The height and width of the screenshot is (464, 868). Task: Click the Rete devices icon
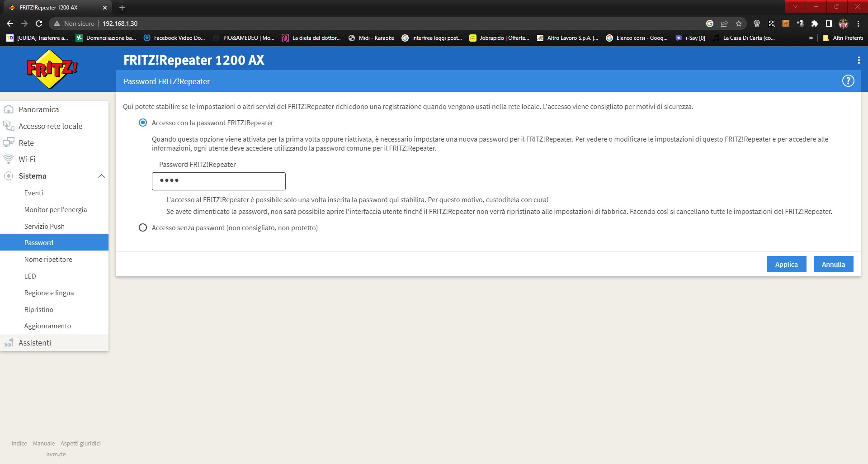[x=9, y=142]
